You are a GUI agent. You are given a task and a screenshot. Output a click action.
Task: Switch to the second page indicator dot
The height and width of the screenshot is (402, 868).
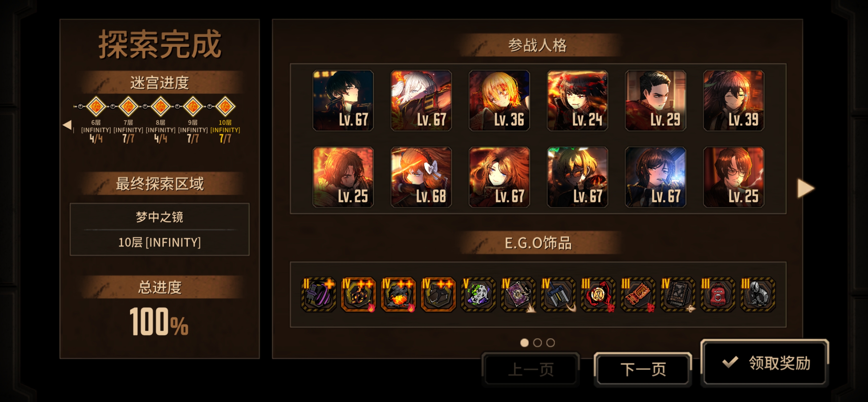[538, 343]
